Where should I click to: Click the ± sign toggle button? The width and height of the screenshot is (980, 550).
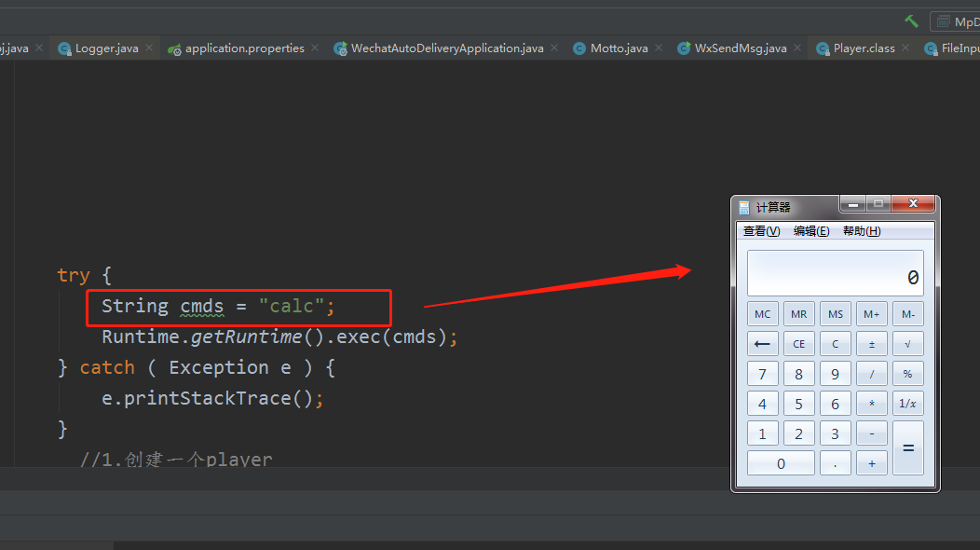pos(871,343)
